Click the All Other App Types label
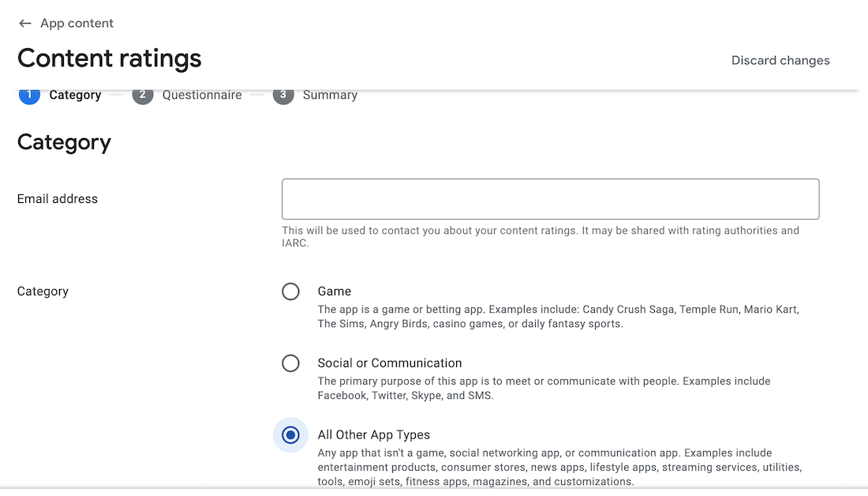The width and height of the screenshot is (868, 496). [x=374, y=435]
